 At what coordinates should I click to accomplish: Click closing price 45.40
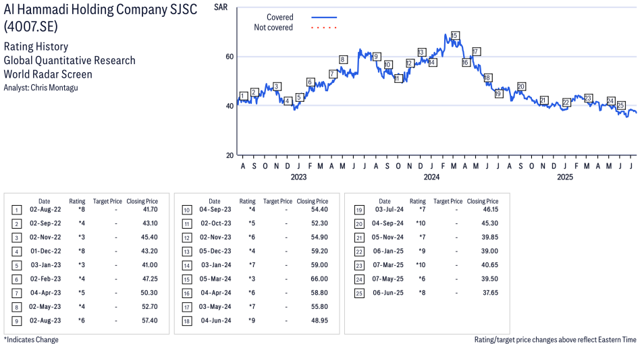149,237
